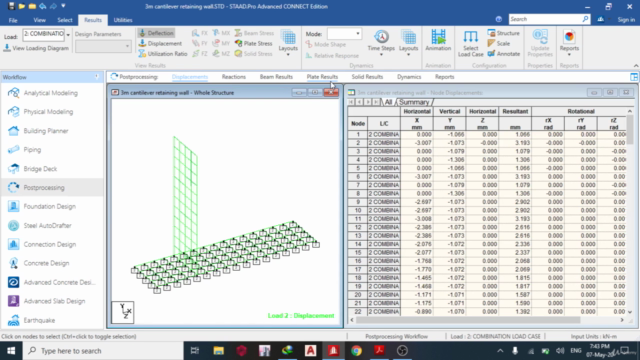Image resolution: width=640 pixels, height=360 pixels.
Task: Switch to Physical Modeling workflow
Action: 48,112
